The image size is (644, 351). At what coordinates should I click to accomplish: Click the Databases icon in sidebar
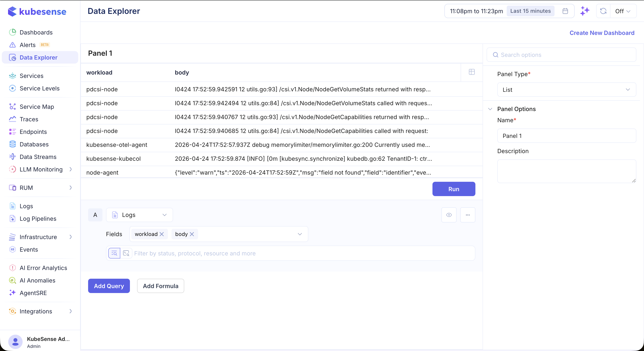tap(12, 144)
